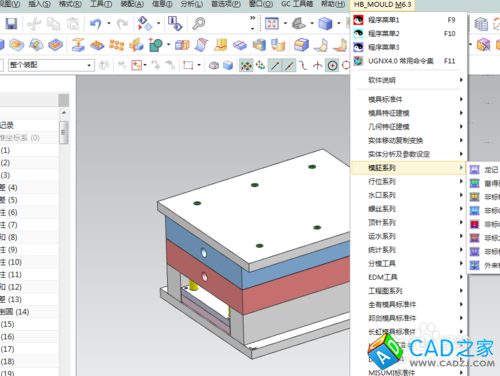The height and width of the screenshot is (376, 500).
Task: Open the 插入(S) menu
Action: click(x=39, y=4)
